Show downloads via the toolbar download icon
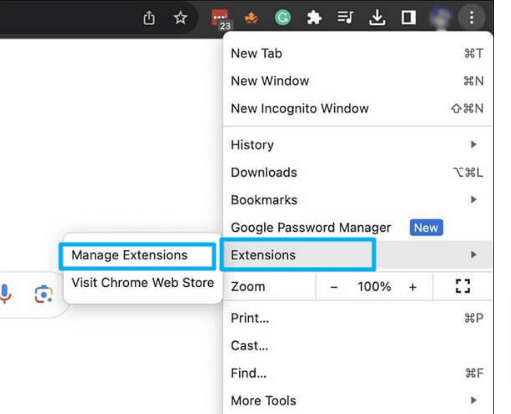The height and width of the screenshot is (414, 511). click(x=377, y=18)
